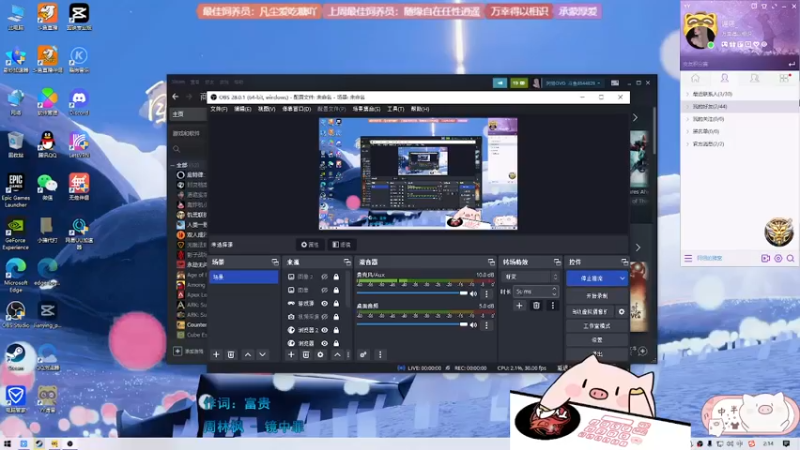Expand 官方消息 group in YY contacts
Viewport: 800px width, 450px height.
point(688,144)
